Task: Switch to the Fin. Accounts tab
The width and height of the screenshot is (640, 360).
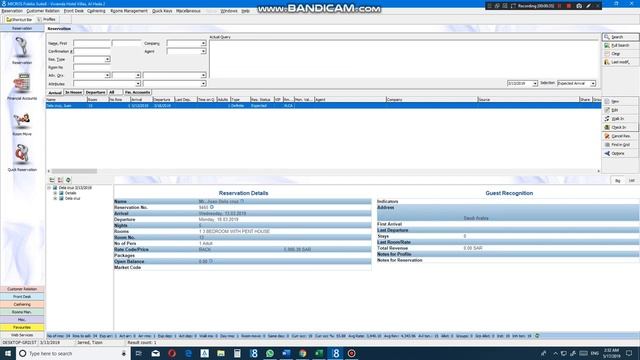Action: 138,93
